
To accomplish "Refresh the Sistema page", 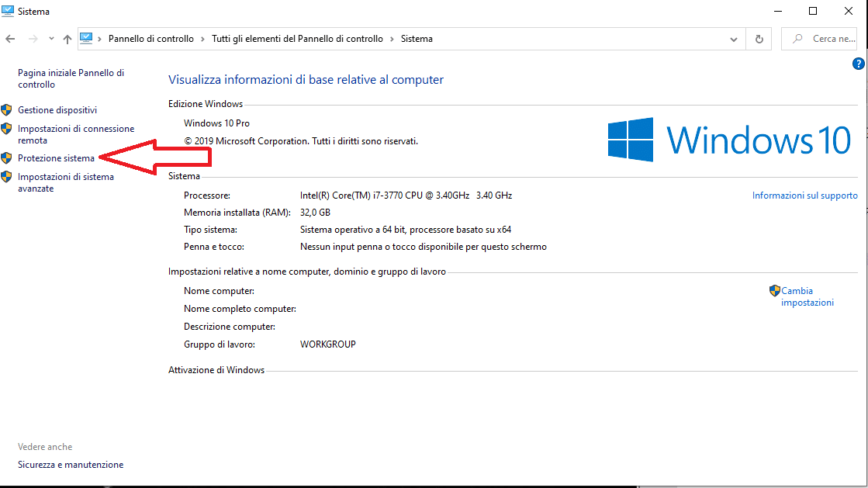I will point(759,39).
